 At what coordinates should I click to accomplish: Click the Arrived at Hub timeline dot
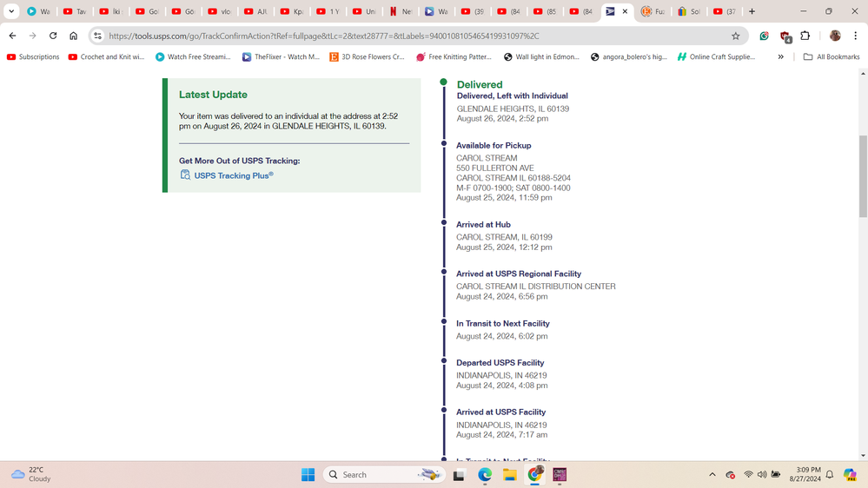pos(444,222)
